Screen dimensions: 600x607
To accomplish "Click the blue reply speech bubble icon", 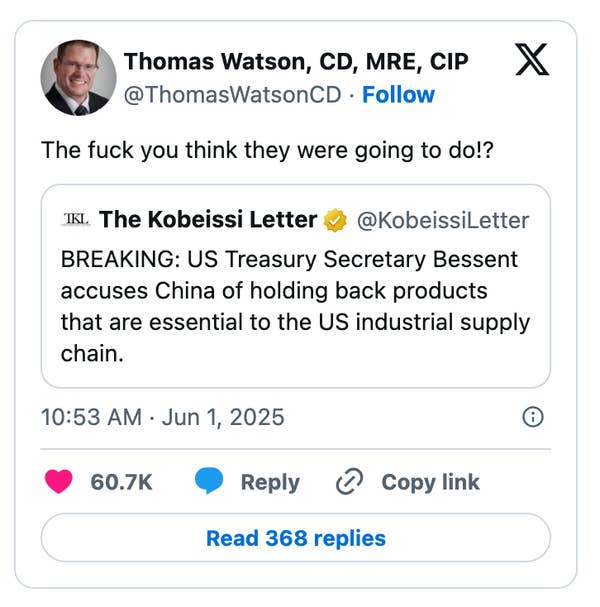I will coord(209,480).
